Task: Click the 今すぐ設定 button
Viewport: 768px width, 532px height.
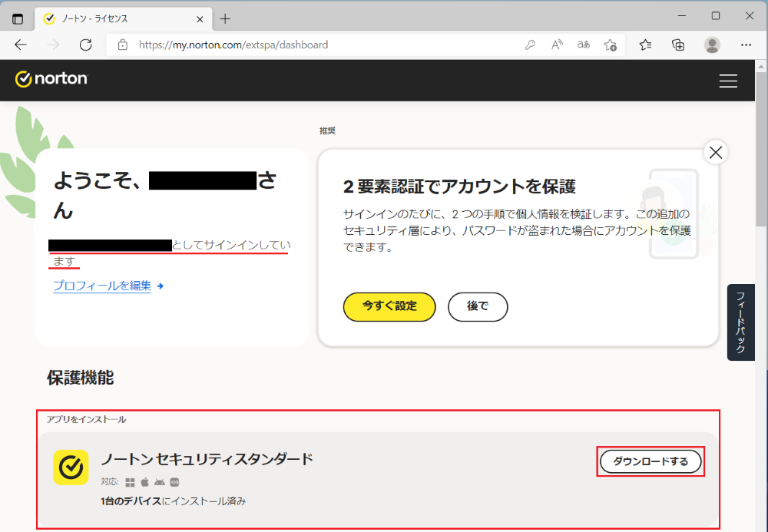Action: coord(389,306)
